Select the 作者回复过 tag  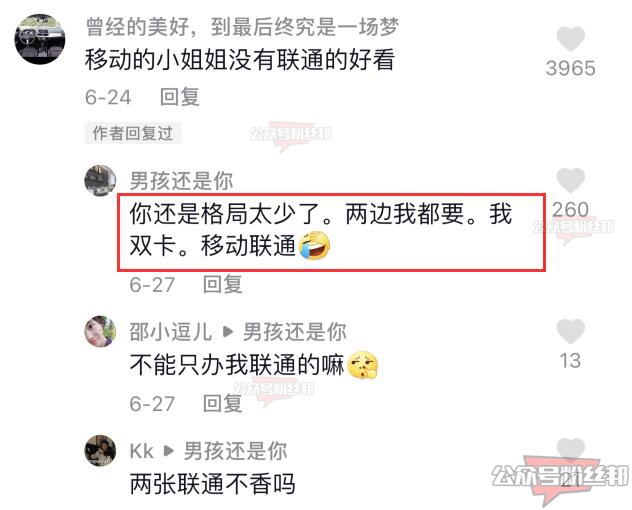tap(133, 133)
